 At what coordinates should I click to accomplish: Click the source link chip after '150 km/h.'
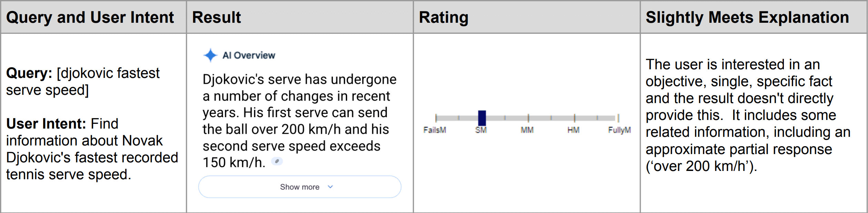277,161
